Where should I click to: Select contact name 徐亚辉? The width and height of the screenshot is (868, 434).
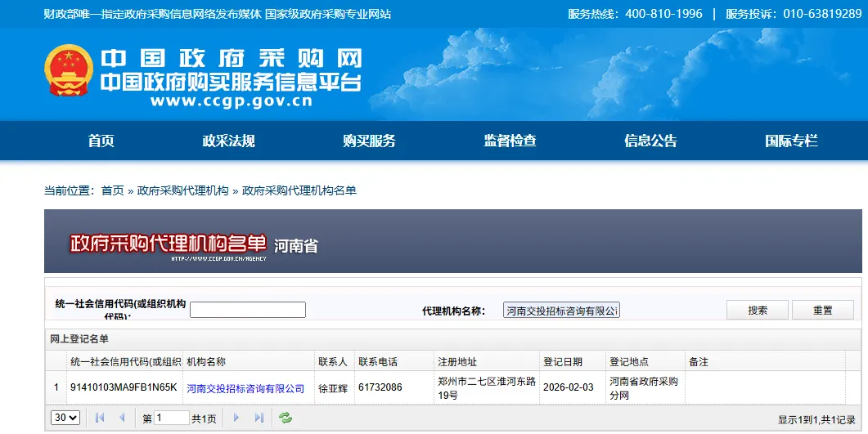tap(333, 389)
